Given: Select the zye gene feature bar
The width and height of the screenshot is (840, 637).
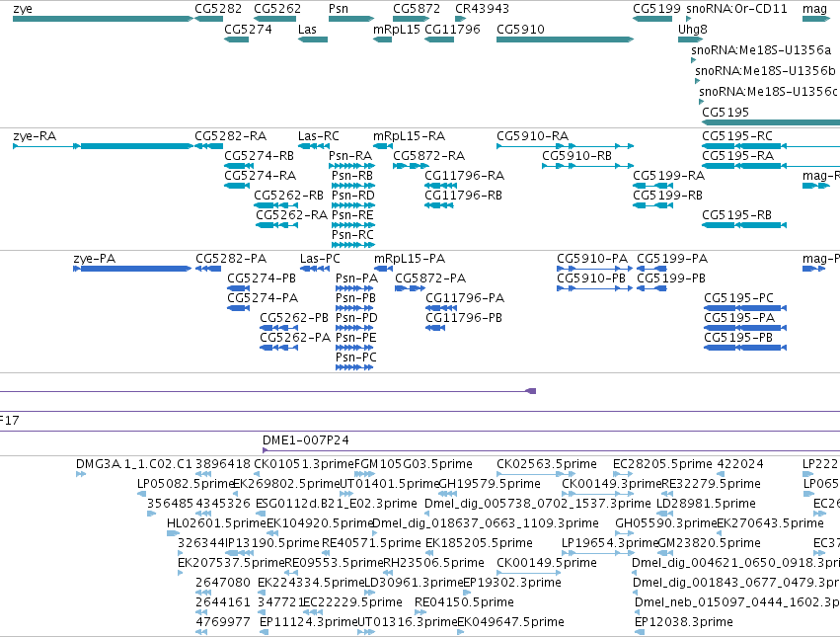Looking at the screenshot, I should click(x=103, y=19).
